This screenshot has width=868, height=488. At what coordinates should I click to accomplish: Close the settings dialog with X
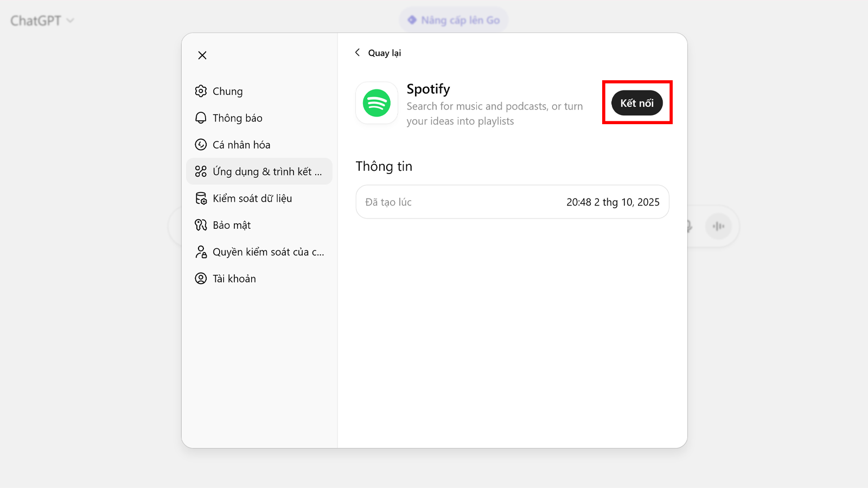tap(202, 55)
